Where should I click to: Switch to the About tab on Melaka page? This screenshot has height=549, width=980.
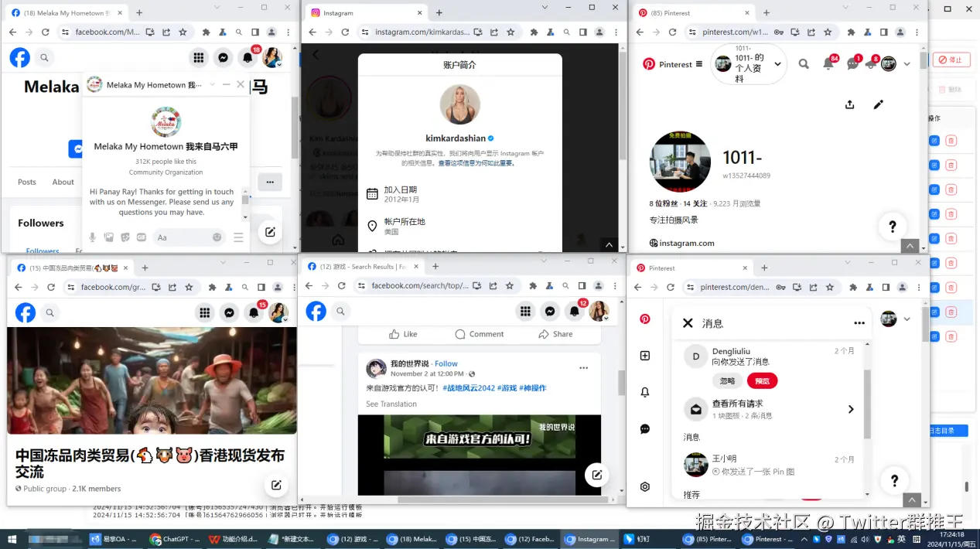(x=63, y=182)
